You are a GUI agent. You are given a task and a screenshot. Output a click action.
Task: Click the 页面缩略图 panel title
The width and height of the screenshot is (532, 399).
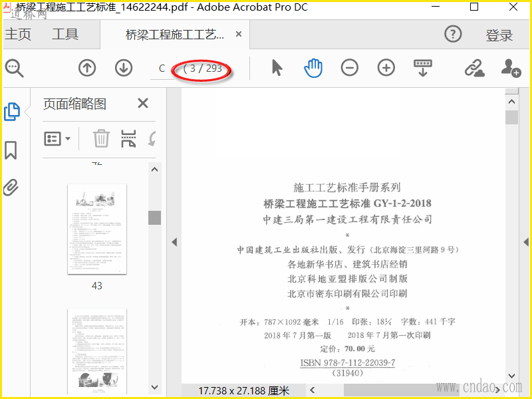[74, 104]
